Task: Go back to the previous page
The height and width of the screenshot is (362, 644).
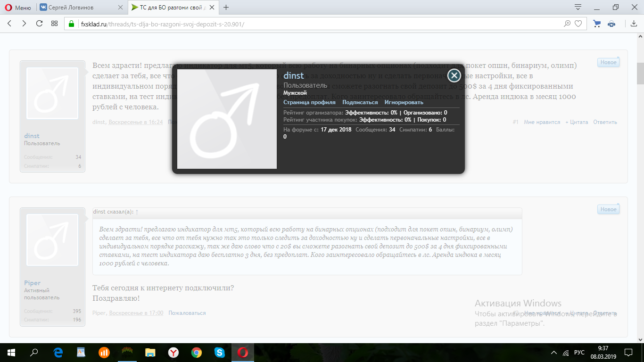Action: point(10,24)
